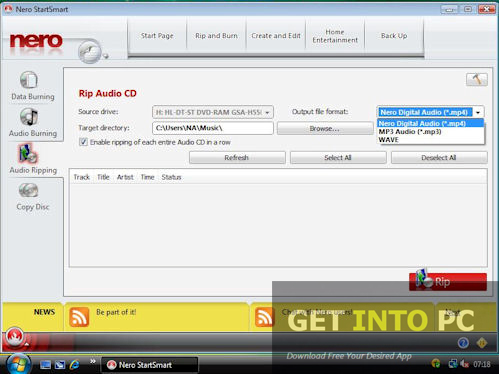Click the red Rip button
Viewport: 499px width, 374px height.
448,282
